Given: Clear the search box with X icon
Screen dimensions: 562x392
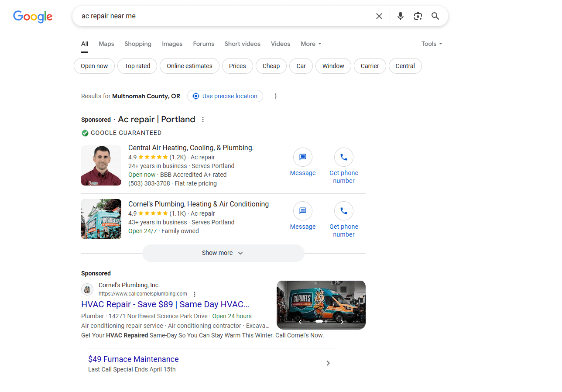Looking at the screenshot, I should (379, 16).
